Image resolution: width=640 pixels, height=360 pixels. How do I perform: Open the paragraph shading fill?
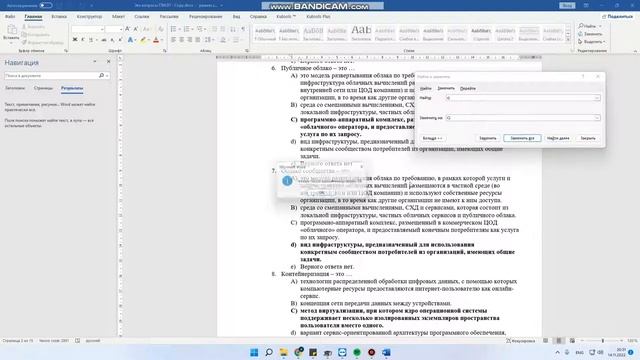[x=223, y=40]
